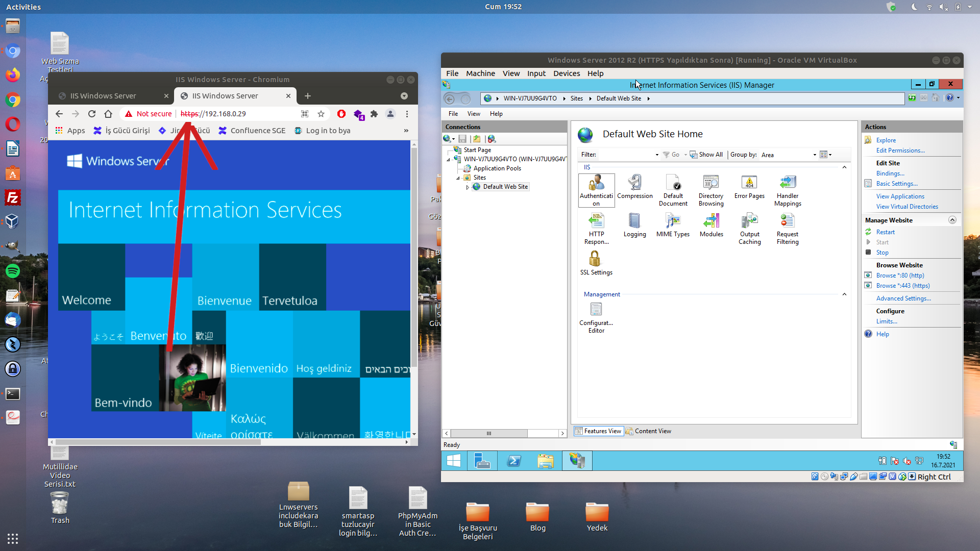This screenshot has height=551, width=980.
Task: Show more Chromium bookmarks chevron
Action: (406, 131)
